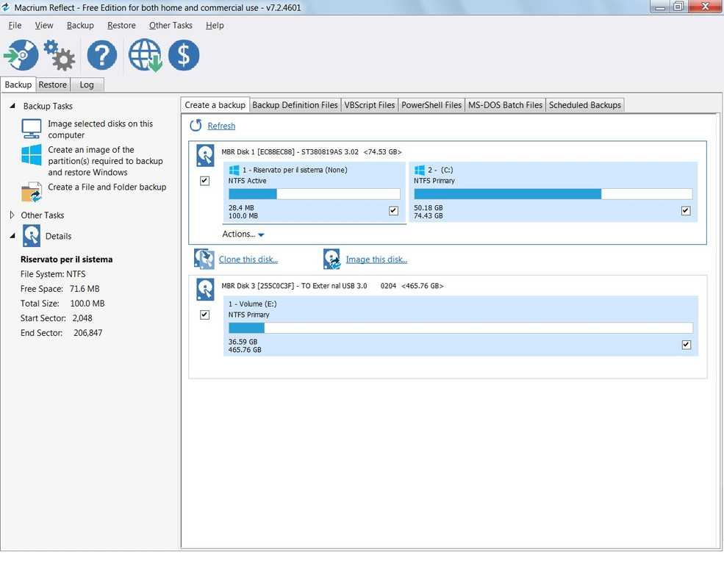Viewport: 724px width, 588px height.
Task: Collapse the Details section arrow
Action: (x=12, y=236)
